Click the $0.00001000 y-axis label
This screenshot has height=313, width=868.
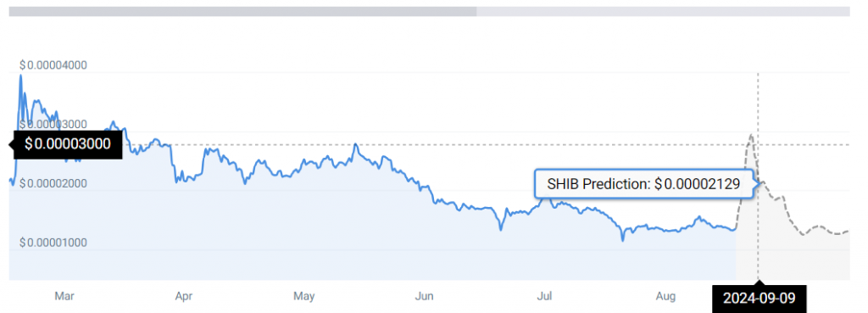point(53,243)
